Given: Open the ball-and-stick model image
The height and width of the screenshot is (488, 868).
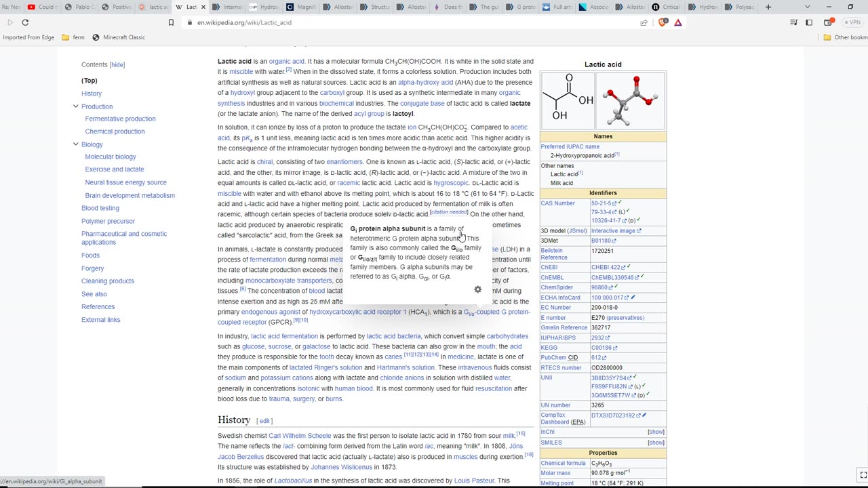Looking at the screenshot, I should pos(630,100).
